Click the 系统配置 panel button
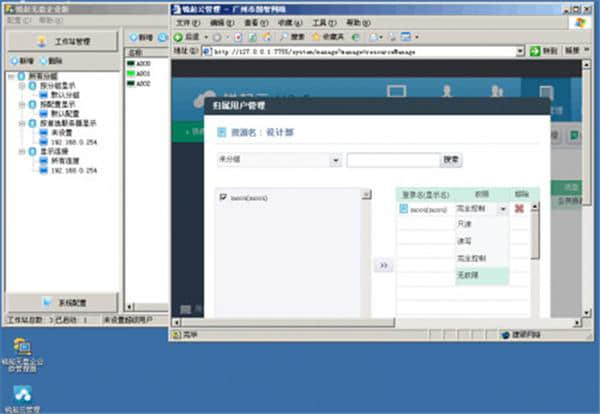600x414 pixels. 63,303
